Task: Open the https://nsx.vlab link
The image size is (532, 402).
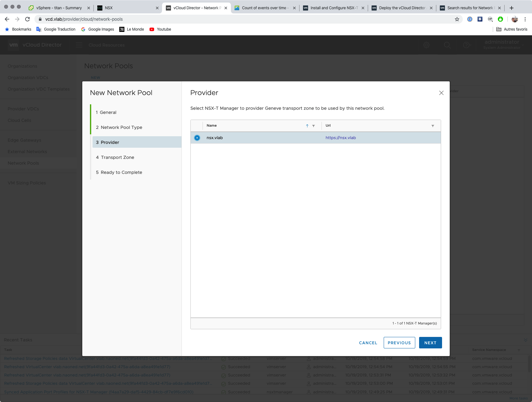Action: coord(340,138)
